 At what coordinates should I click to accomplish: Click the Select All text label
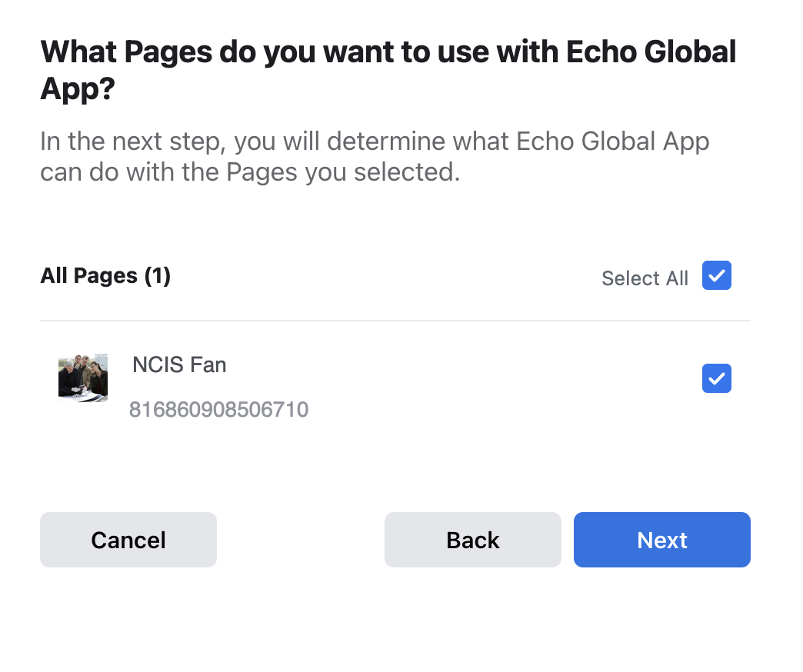(x=645, y=278)
